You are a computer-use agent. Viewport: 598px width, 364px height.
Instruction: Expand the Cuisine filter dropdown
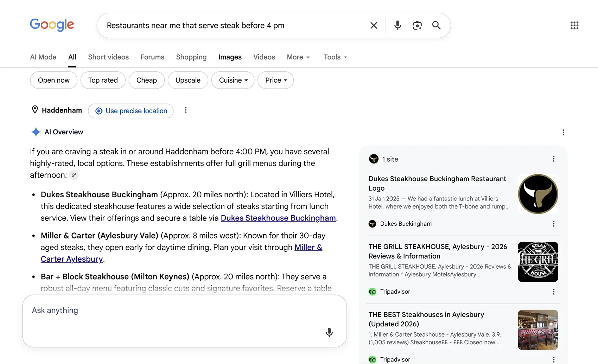(x=233, y=80)
